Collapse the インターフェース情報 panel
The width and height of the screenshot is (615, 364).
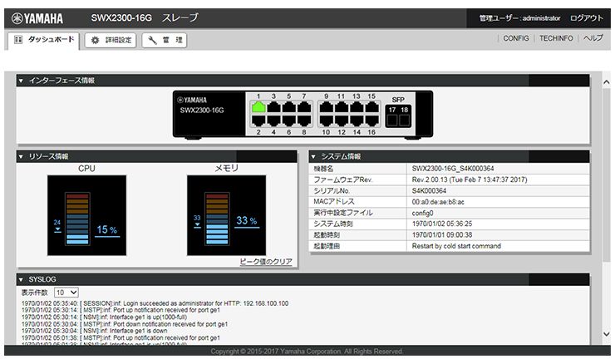click(21, 81)
